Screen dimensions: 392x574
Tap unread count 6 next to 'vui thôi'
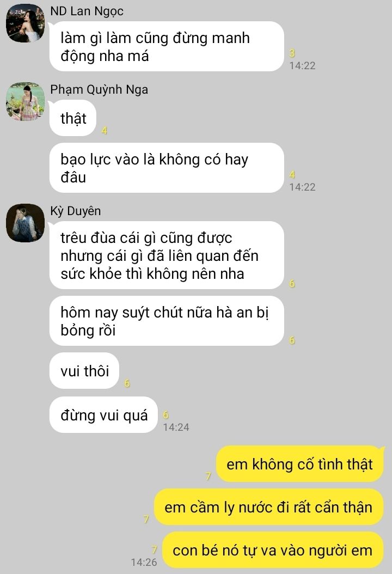point(127,383)
